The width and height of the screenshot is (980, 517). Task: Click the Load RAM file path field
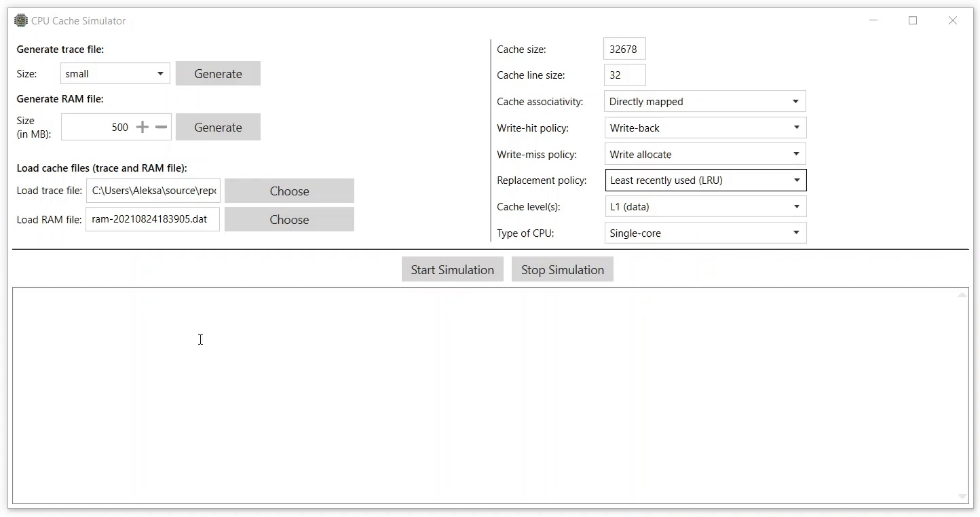(153, 219)
